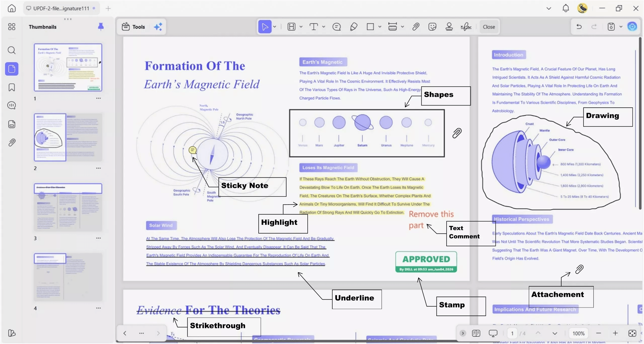
Task: Open the search panel in sidebar
Action: (x=12, y=50)
